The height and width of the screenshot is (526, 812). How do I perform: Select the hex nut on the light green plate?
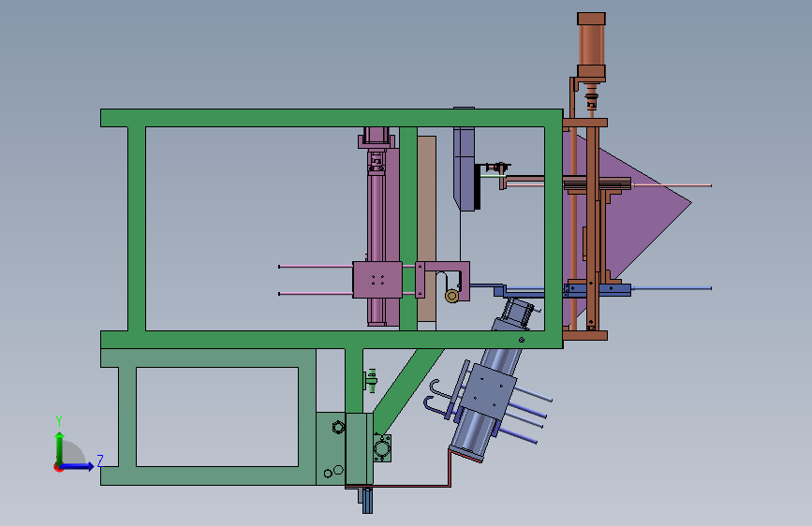pos(338,427)
